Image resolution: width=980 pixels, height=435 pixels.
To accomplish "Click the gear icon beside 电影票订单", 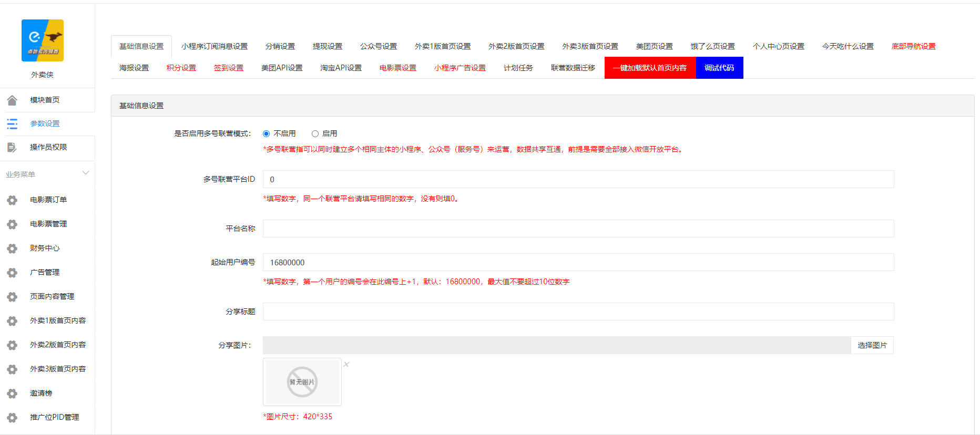I will (12, 200).
